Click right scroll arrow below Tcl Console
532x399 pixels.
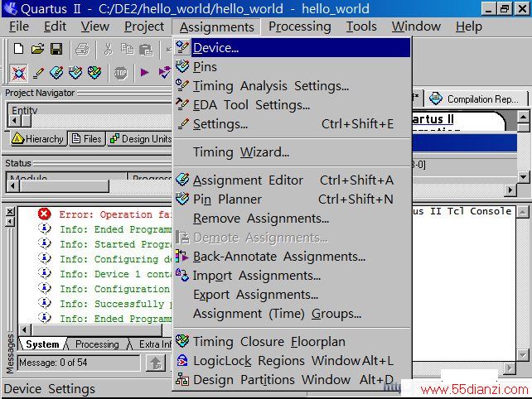pyautogui.click(x=510, y=368)
